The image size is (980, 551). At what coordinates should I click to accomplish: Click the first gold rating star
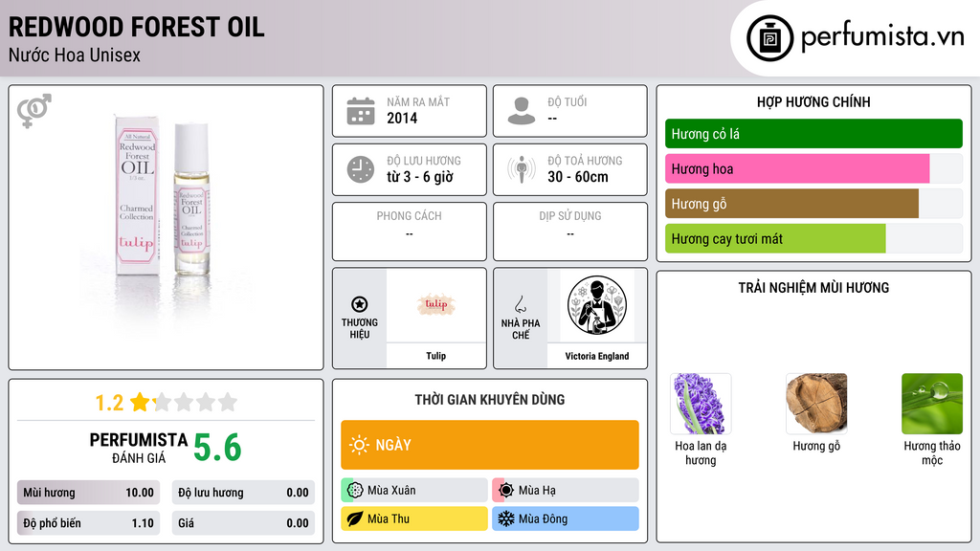tap(140, 402)
